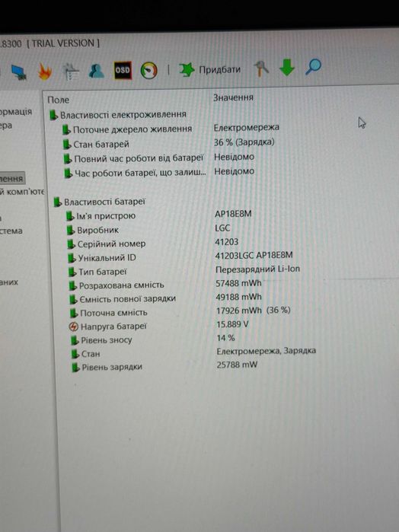The height and width of the screenshot is (532, 399).
Task: Click the 41203LGC AP18E8M value
Action: click(x=254, y=256)
